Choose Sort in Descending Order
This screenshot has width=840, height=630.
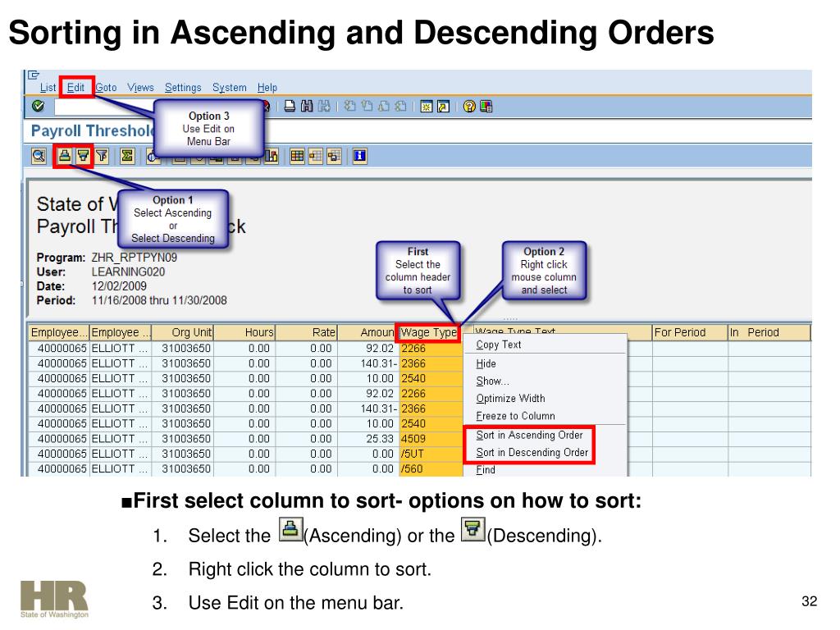coord(532,453)
